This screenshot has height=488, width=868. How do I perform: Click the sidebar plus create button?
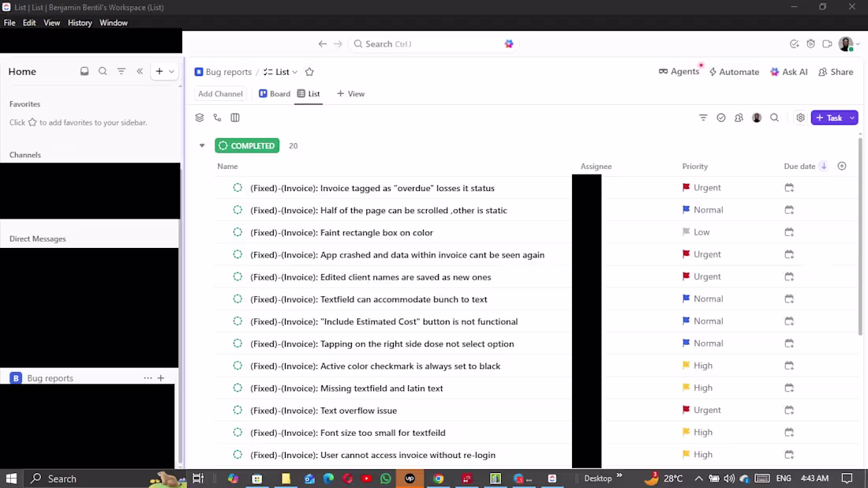pos(159,71)
